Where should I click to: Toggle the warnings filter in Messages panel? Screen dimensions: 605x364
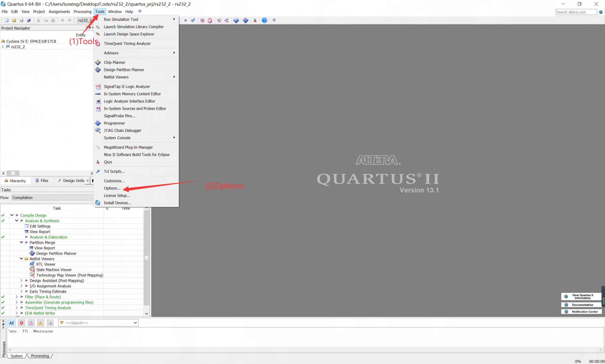[40, 323]
